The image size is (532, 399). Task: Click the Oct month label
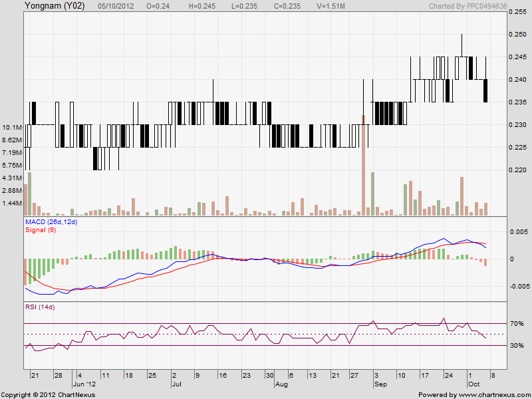click(473, 384)
